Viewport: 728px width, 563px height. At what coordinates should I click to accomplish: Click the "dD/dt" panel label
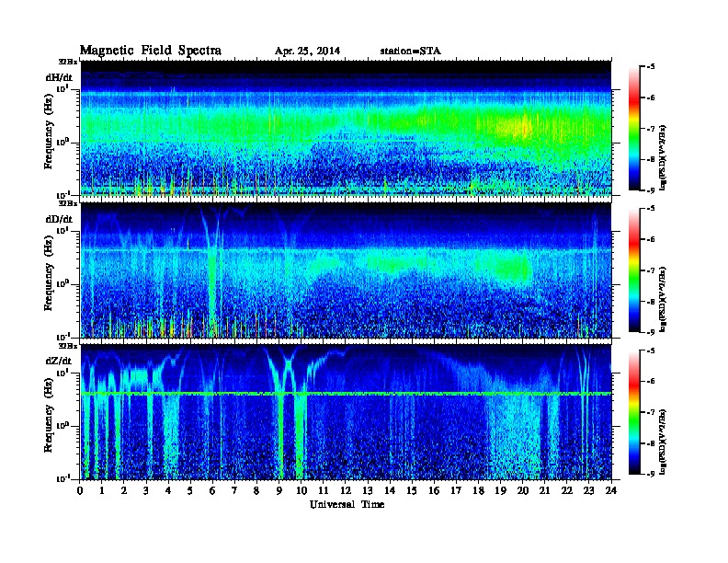click(x=59, y=219)
